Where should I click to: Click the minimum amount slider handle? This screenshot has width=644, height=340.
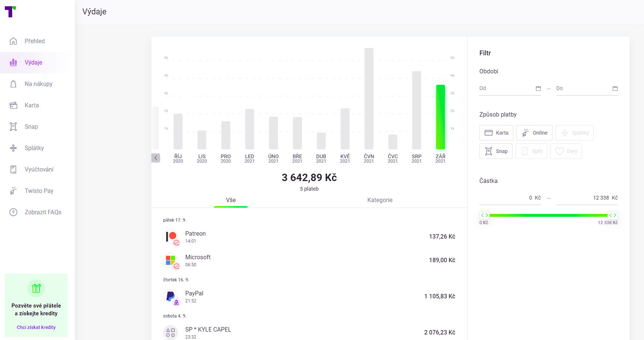coord(485,215)
